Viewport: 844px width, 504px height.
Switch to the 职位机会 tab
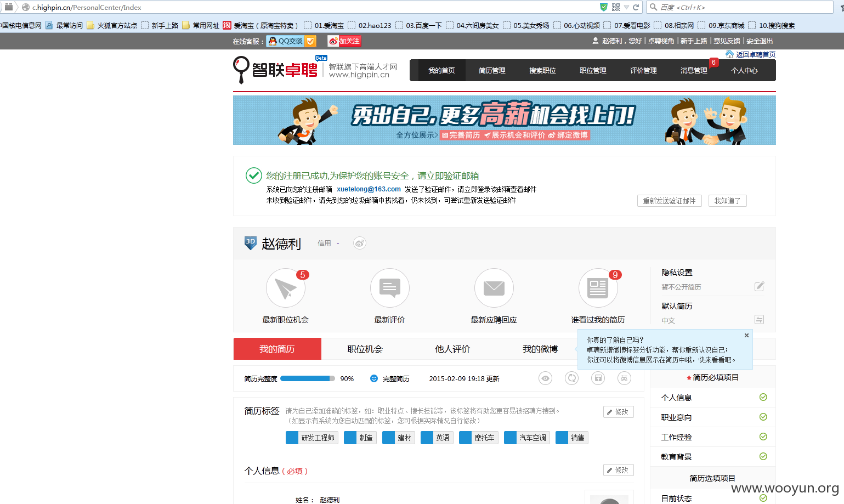(x=365, y=349)
